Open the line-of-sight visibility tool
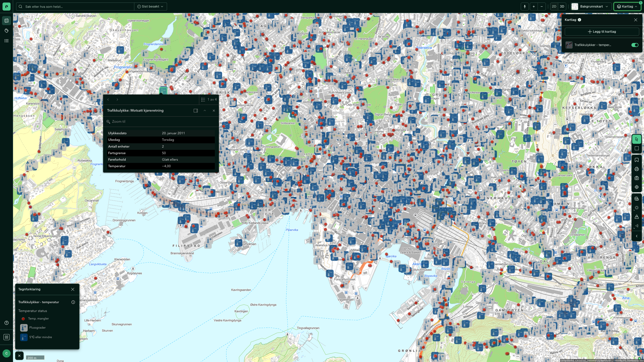This screenshot has height=362, width=644. point(636,226)
